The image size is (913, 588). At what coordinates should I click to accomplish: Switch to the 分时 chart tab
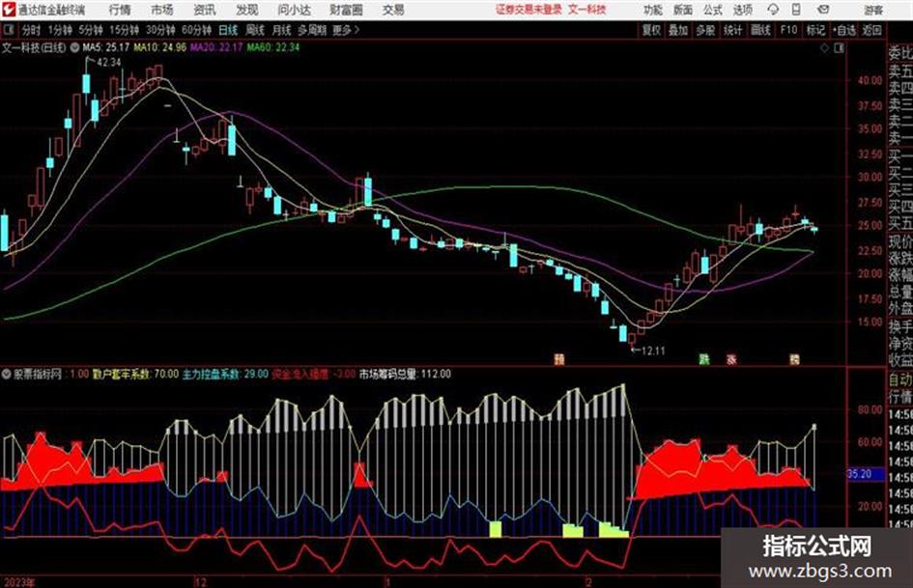coord(32,30)
